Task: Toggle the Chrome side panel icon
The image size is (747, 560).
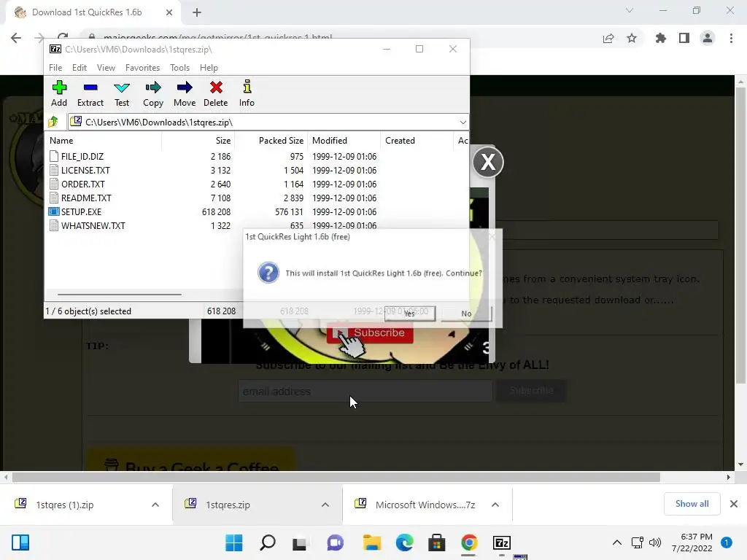Action: 684,38
